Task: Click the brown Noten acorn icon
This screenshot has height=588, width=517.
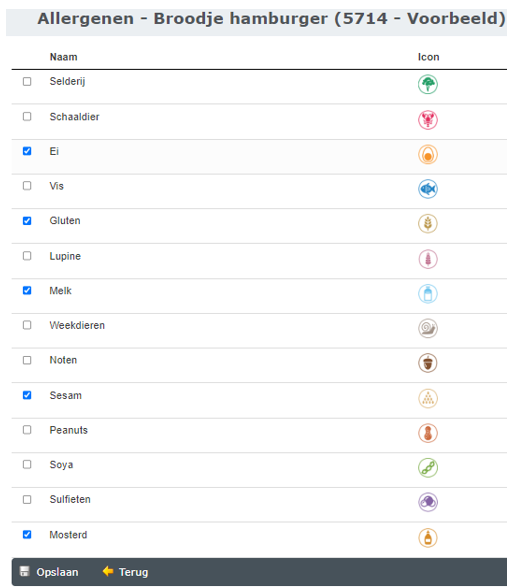Action: click(x=428, y=363)
